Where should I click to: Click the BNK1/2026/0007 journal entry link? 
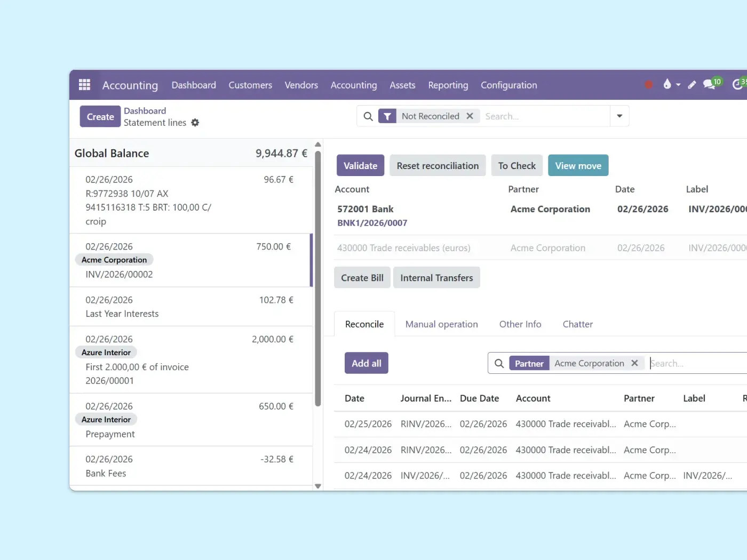(x=372, y=223)
